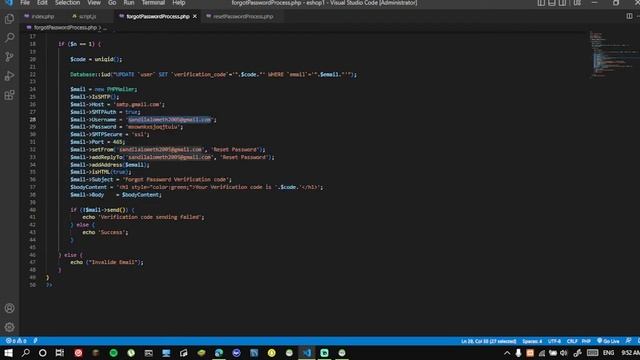Click forgotPasswordProcess.php in breadcrumb
The image size is (640, 360).
point(65,28)
